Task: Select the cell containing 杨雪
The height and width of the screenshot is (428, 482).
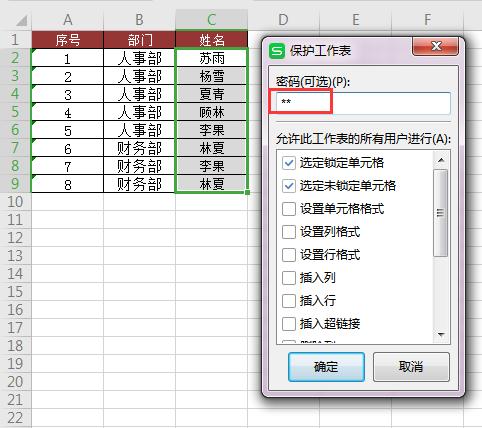Action: pyautogui.click(x=211, y=76)
